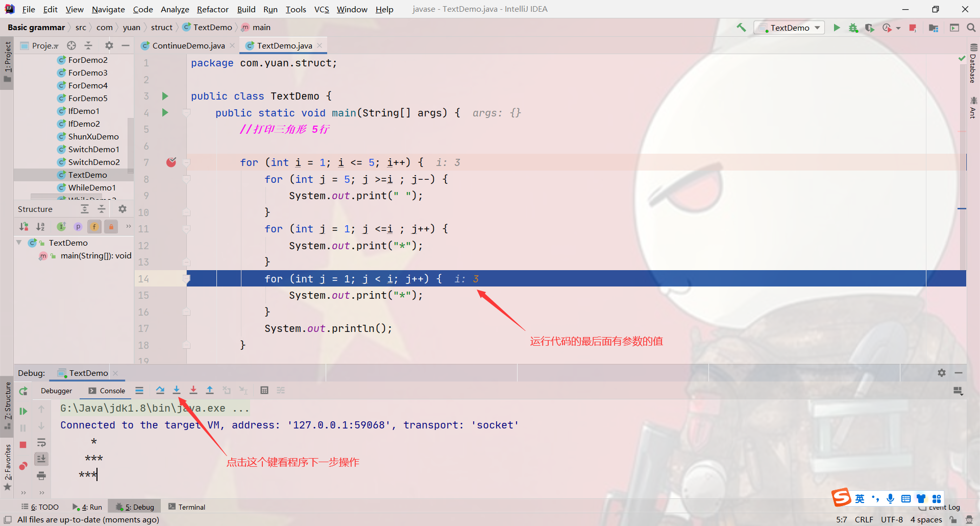Open the 6: TODO tool window
The width and height of the screenshot is (980, 526).
point(40,507)
